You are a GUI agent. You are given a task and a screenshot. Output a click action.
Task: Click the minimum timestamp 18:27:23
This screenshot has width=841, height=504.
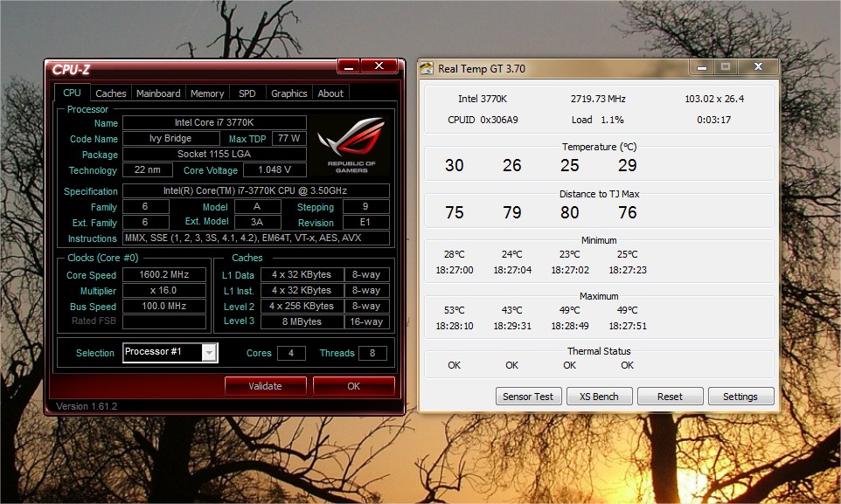click(628, 270)
